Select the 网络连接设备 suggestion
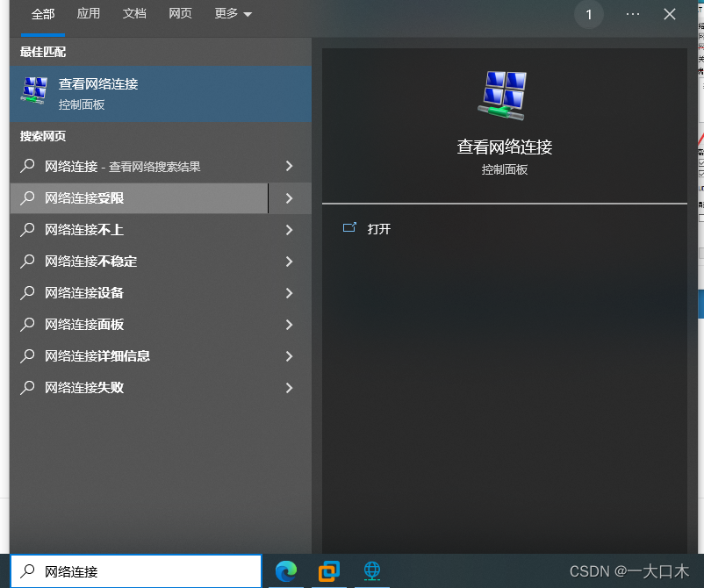This screenshot has height=588, width=704. [x=140, y=292]
